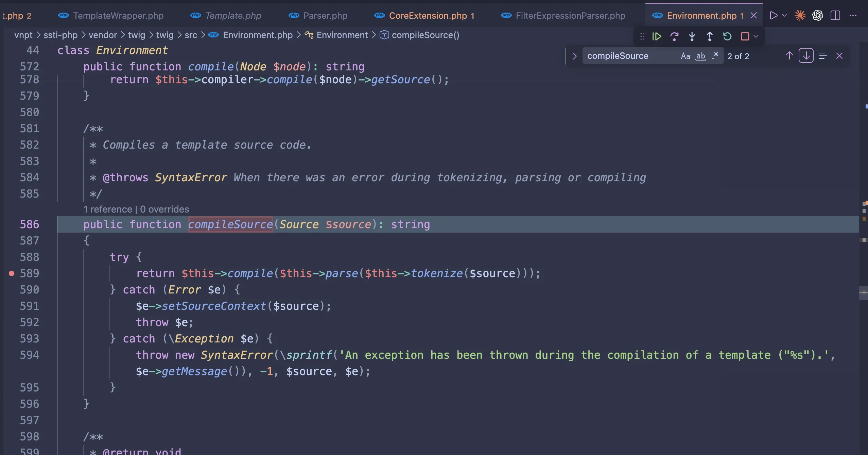Open src breadcrumb segment
The image size is (868, 455).
tap(191, 35)
